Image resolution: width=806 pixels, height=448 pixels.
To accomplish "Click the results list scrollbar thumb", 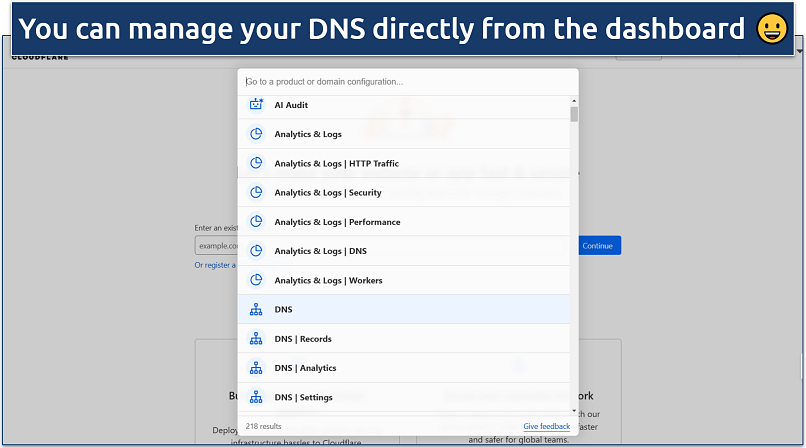I will [574, 113].
